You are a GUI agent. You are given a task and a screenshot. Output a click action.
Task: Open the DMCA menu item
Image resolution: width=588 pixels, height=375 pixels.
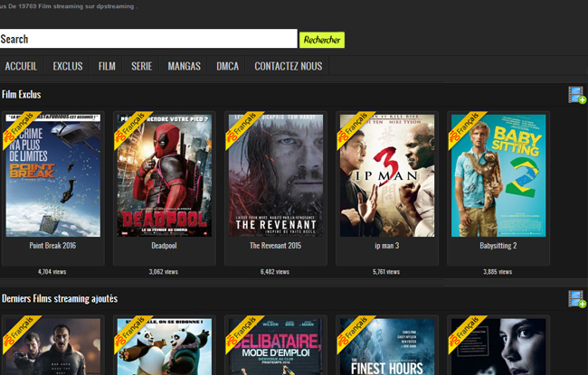click(227, 66)
